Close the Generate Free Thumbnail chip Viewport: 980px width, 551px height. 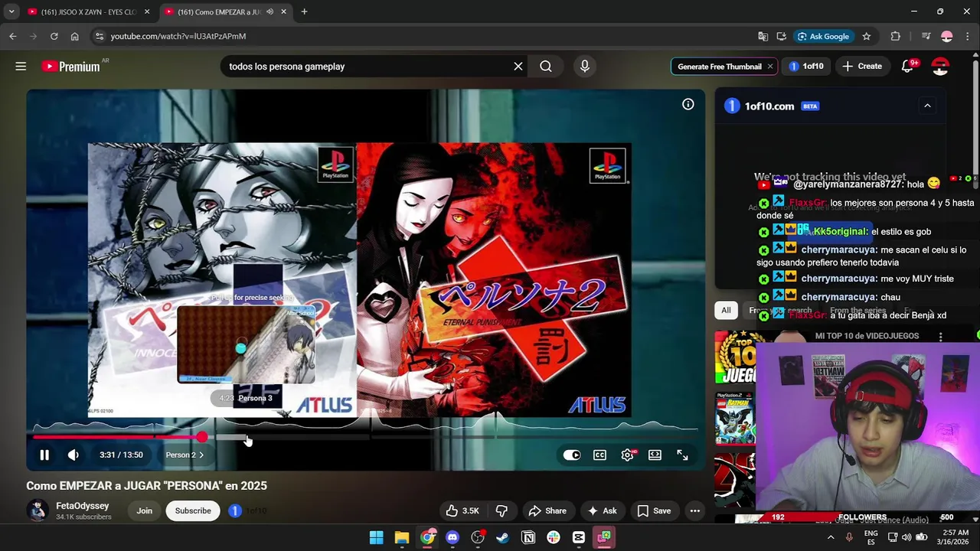point(770,67)
